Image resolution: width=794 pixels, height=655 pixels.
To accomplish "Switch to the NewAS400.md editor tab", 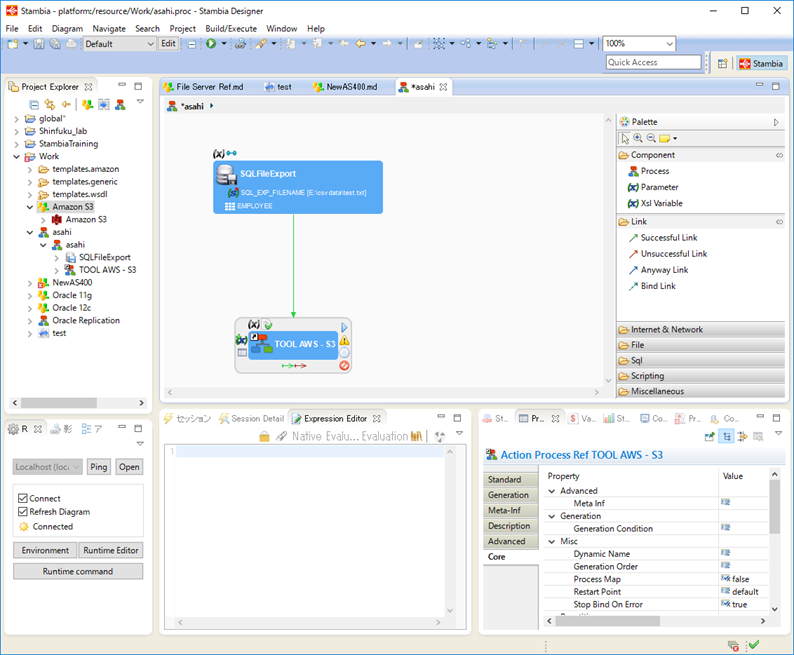I will click(350, 87).
